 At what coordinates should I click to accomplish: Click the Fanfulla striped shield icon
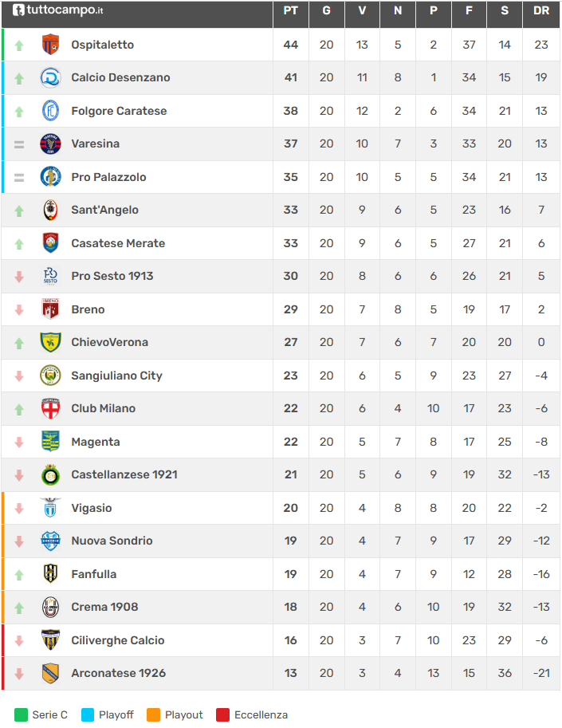point(50,574)
